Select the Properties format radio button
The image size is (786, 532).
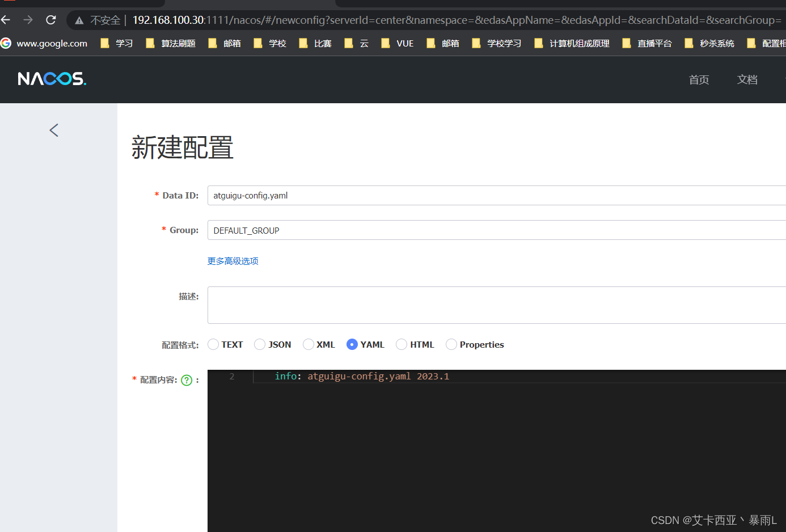coord(451,344)
